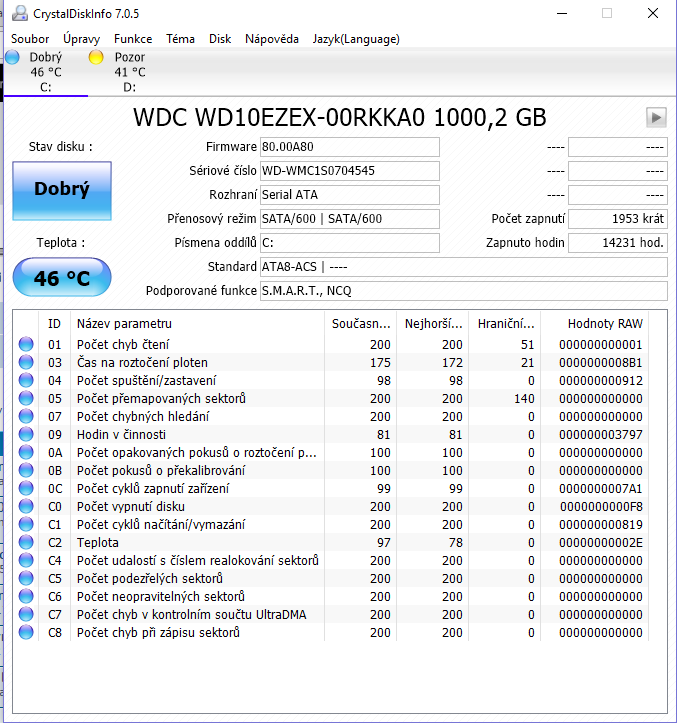
Task: Click status orb of row 09 Hodin v činnosti
Action: point(26,434)
